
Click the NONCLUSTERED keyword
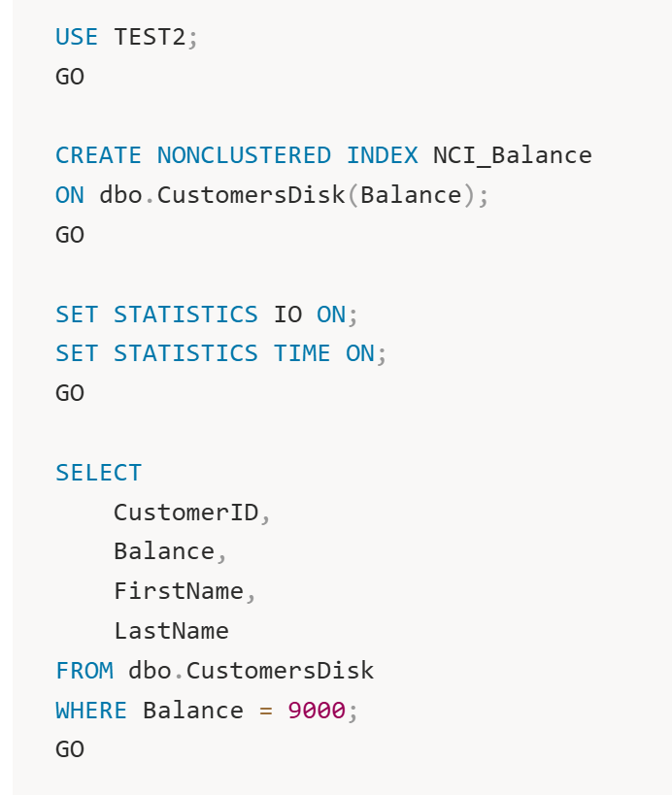[244, 155]
